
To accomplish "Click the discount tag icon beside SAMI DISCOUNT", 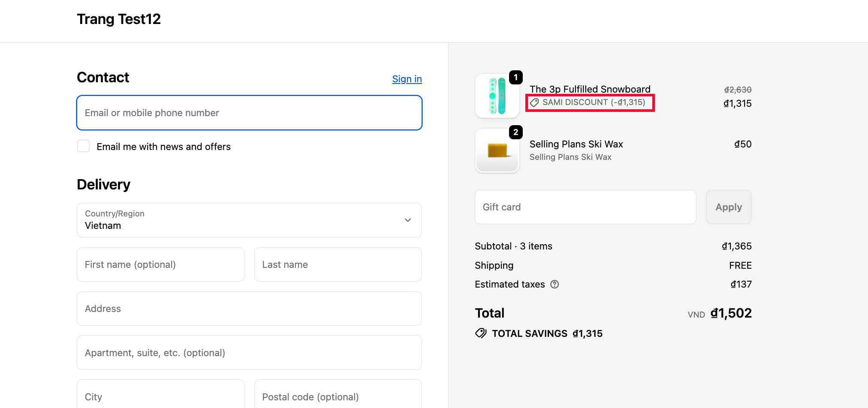I will click(x=534, y=102).
